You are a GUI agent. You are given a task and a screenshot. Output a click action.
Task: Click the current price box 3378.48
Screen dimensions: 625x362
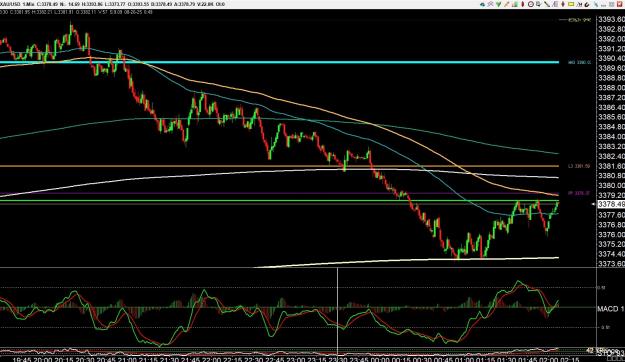click(611, 204)
